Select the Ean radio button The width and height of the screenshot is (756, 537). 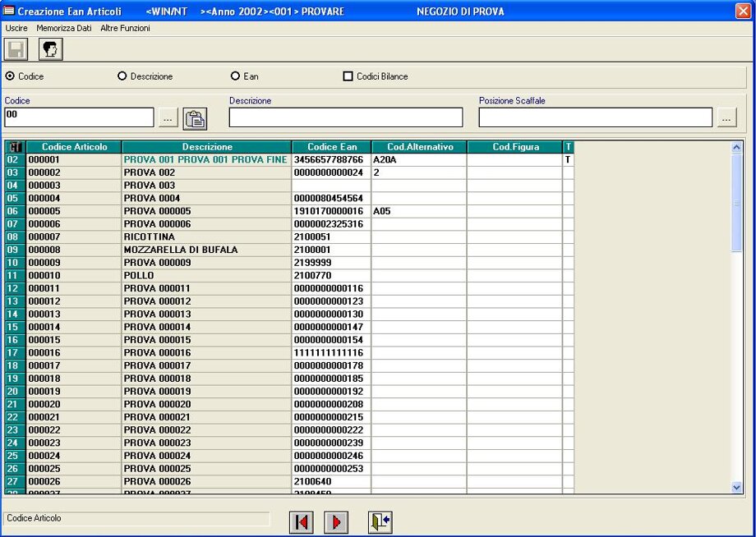(x=235, y=76)
